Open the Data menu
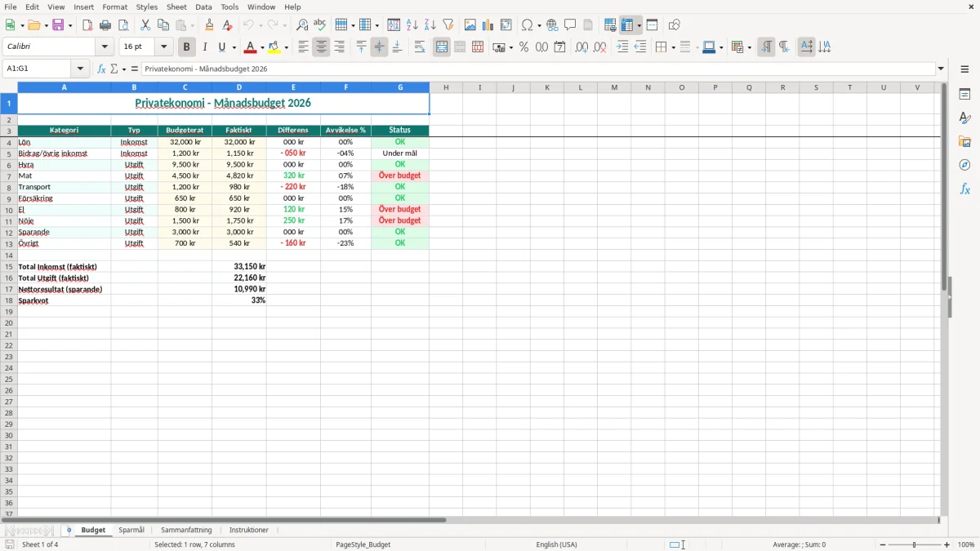This screenshot has height=551, width=980. point(203,7)
